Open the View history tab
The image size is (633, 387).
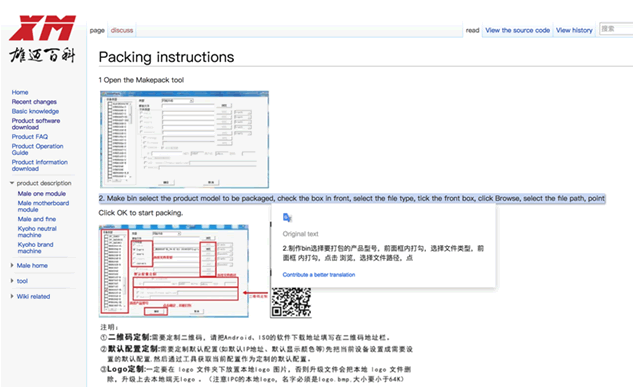pos(574,30)
